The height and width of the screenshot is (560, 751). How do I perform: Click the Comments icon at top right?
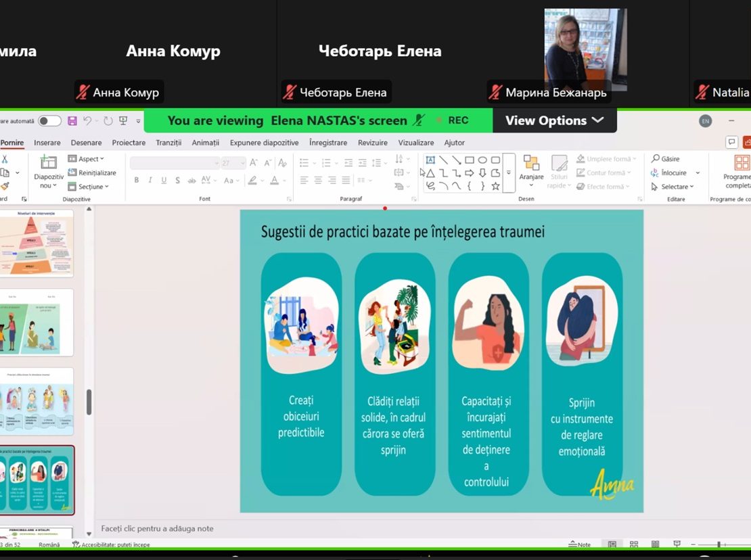click(731, 142)
